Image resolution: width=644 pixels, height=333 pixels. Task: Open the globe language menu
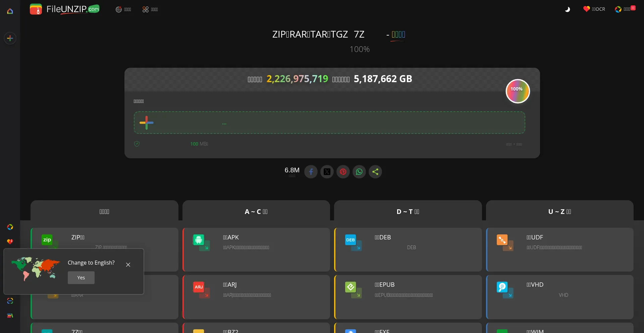(x=123, y=9)
